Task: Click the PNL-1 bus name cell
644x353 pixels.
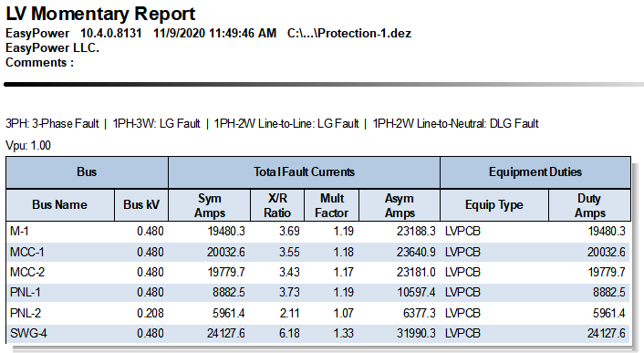Action: (x=26, y=292)
